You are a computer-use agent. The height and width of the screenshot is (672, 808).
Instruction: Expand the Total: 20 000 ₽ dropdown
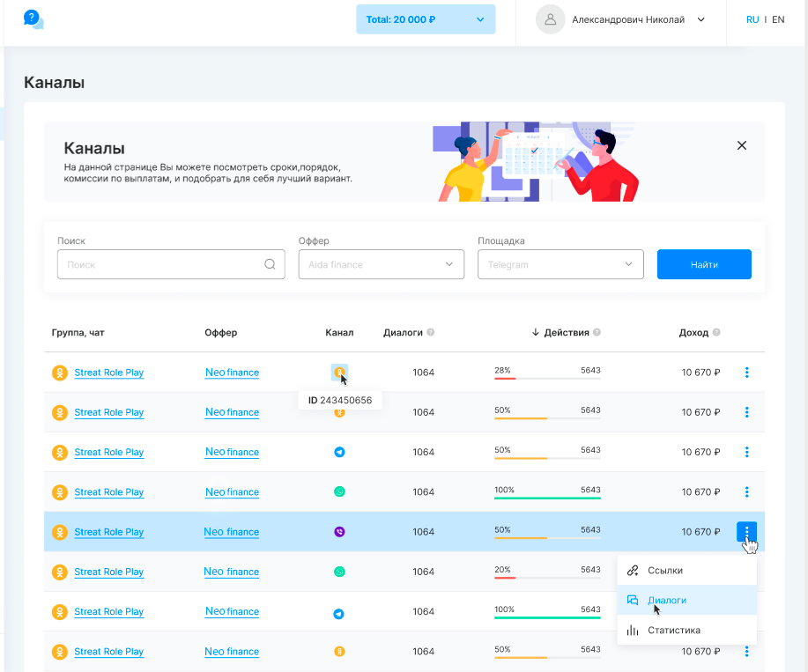pyautogui.click(x=426, y=19)
